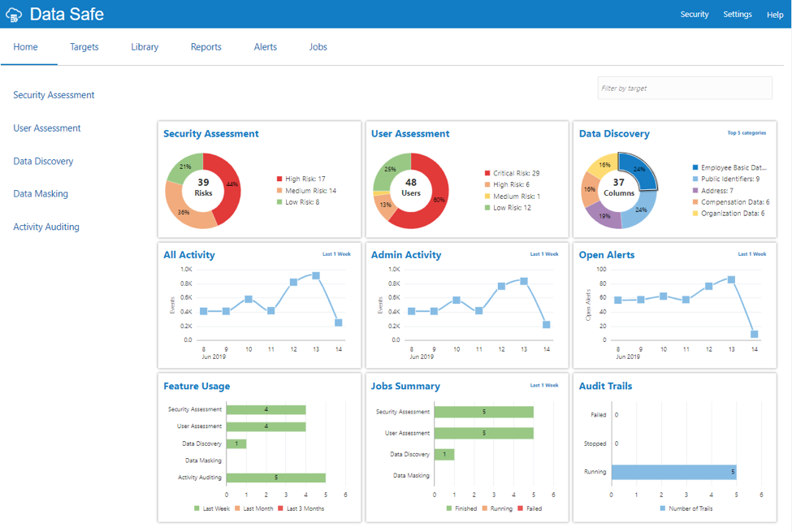Switch to the Targets tab
Image resolution: width=792 pixels, height=532 pixels.
click(84, 47)
